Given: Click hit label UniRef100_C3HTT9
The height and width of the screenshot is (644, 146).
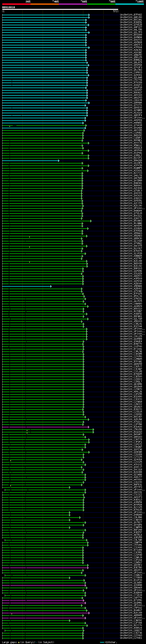Looking at the screenshot, I should (x=131, y=440).
